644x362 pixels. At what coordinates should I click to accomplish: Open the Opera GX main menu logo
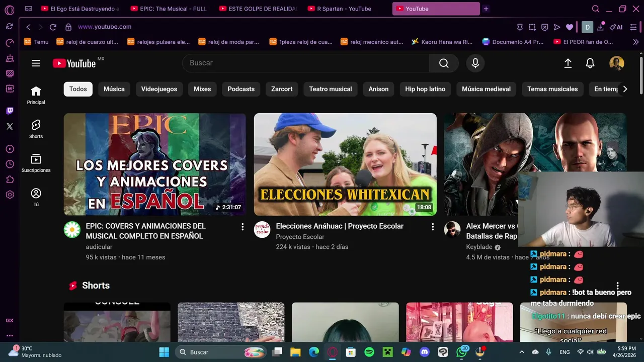point(9,9)
